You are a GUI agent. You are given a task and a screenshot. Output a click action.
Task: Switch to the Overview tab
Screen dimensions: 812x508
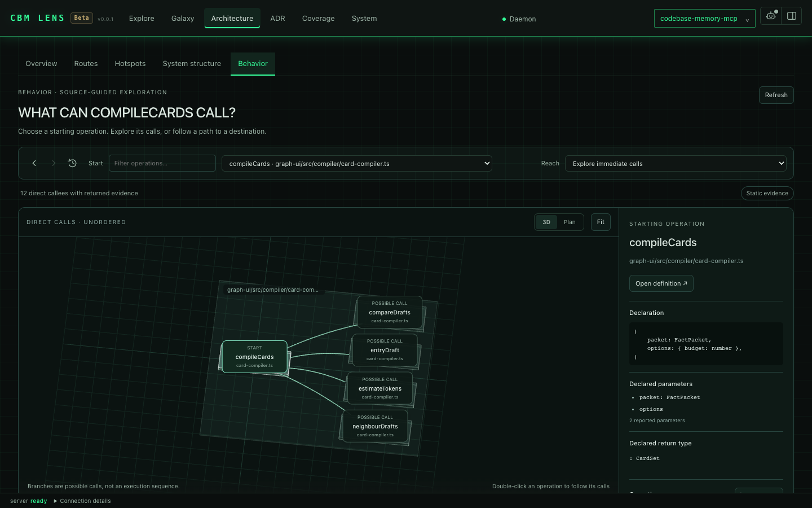coord(41,64)
